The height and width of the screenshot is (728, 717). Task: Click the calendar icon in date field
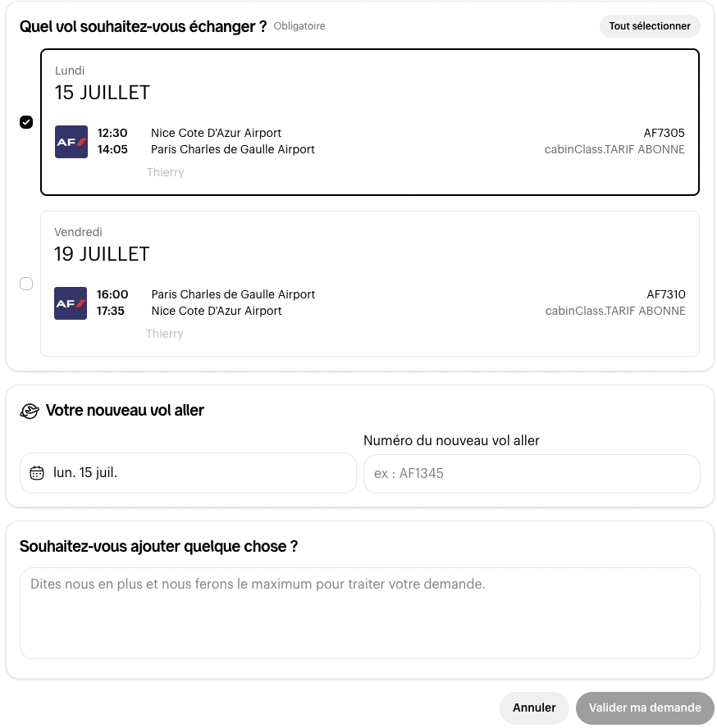[x=36, y=473]
